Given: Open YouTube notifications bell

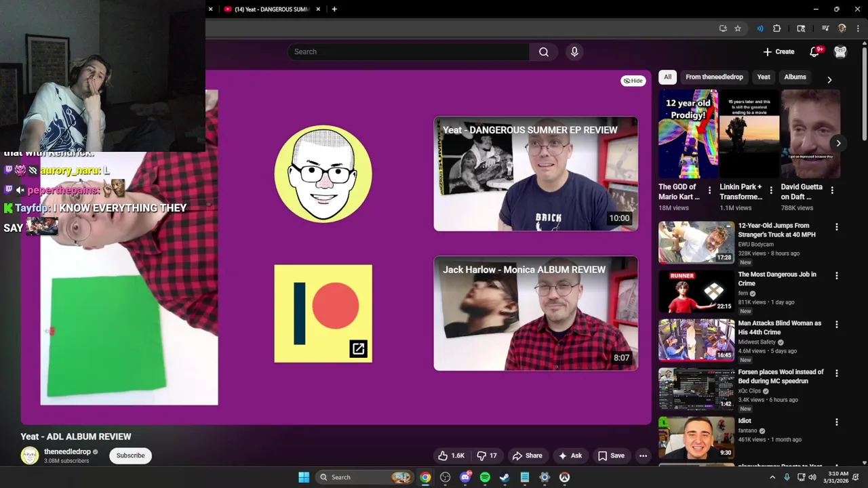Looking at the screenshot, I should pos(815,52).
